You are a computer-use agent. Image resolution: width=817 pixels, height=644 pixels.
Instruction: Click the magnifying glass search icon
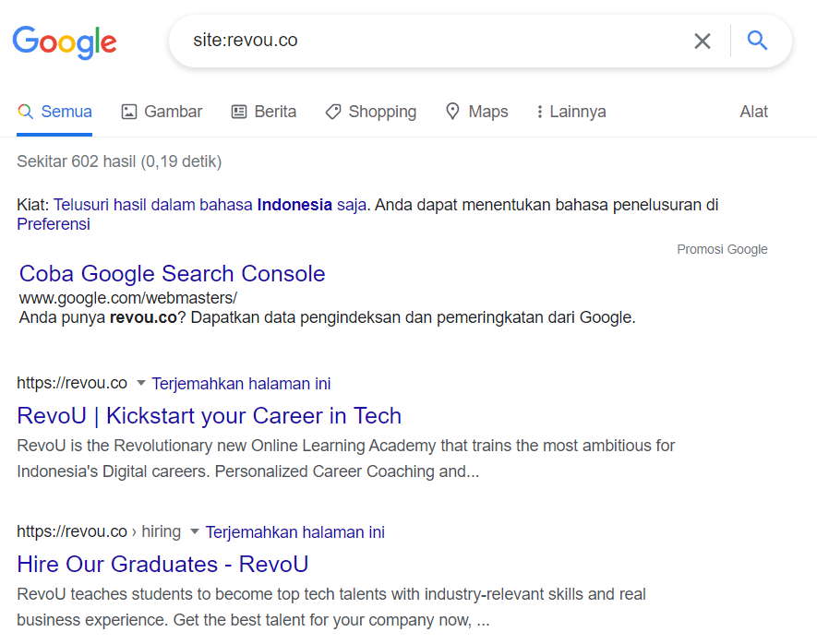point(757,41)
